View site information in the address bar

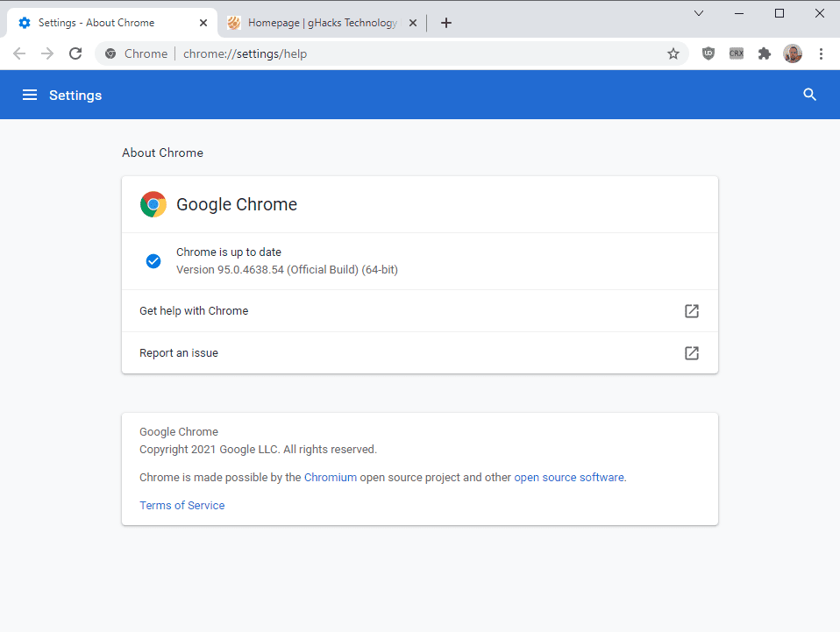[110, 53]
